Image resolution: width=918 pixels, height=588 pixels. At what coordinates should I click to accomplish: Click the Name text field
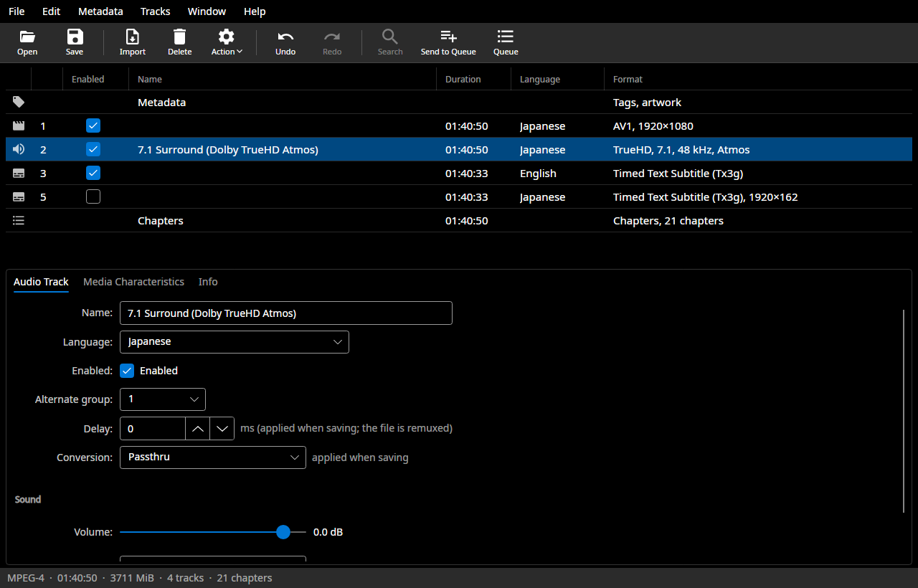[286, 313]
